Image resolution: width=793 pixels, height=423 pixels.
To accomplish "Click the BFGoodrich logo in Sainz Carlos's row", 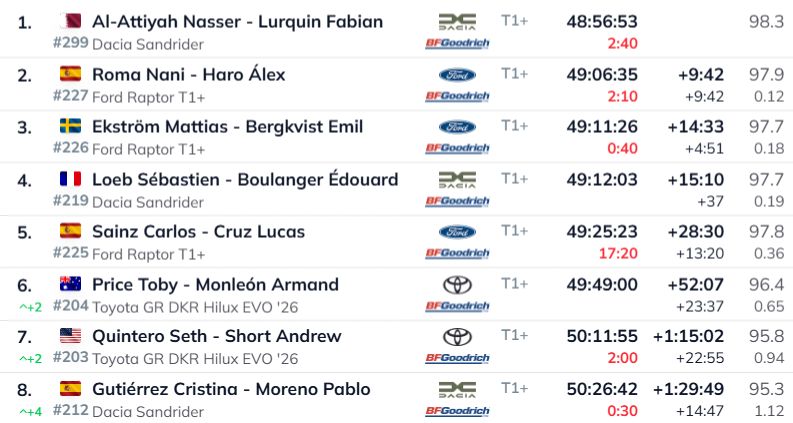I will click(457, 253).
